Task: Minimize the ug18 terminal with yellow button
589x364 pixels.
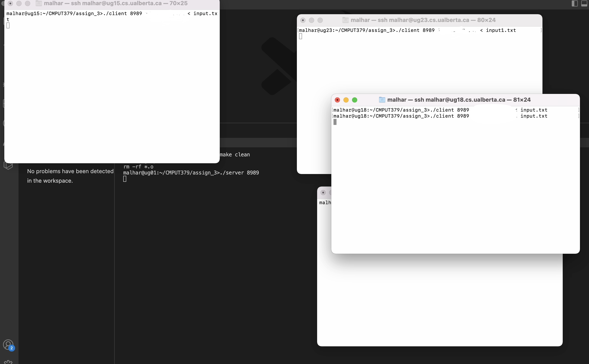Action: coord(346,100)
